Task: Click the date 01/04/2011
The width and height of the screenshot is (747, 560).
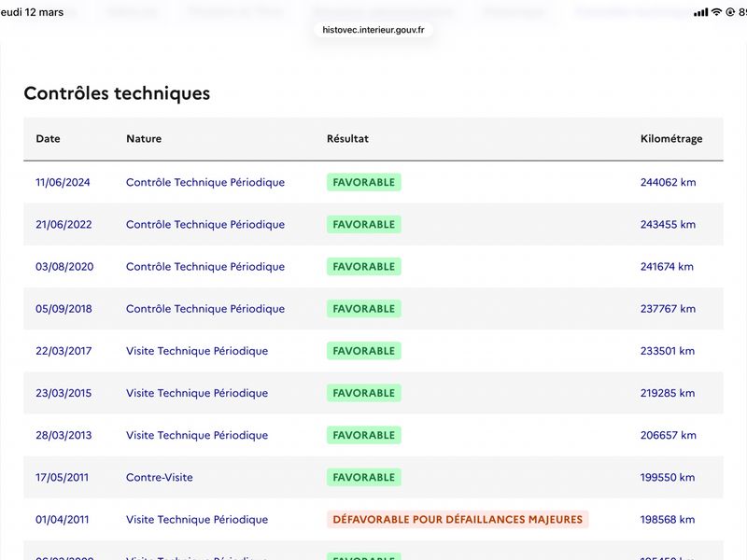Action: tap(63, 519)
